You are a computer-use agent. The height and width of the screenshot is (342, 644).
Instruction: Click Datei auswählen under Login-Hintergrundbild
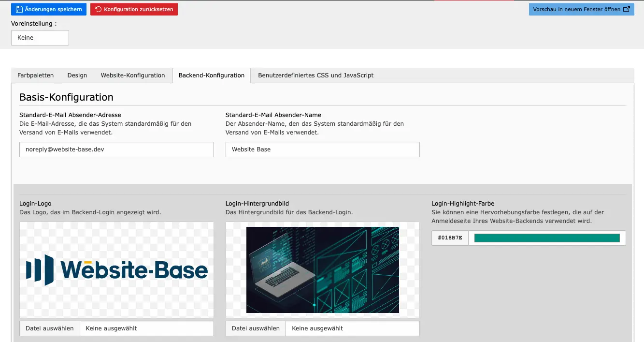256,328
